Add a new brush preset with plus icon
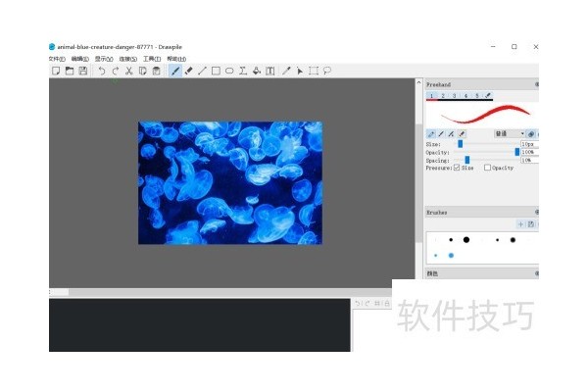 click(x=520, y=224)
